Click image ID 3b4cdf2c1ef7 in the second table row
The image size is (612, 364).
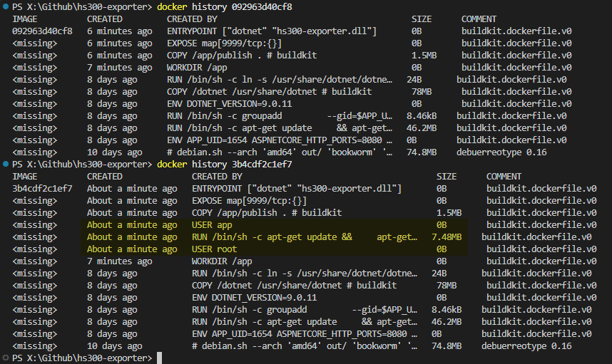point(42,188)
